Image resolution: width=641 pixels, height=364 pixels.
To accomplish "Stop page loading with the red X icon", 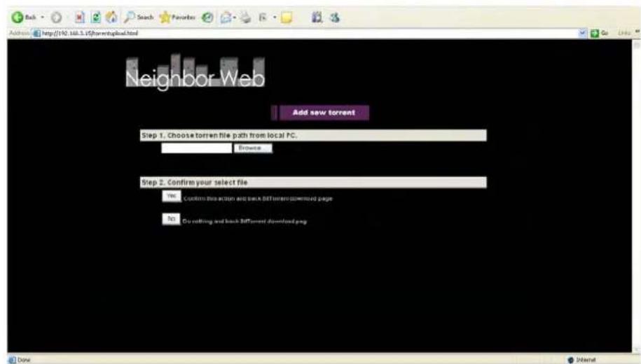I will [x=80, y=17].
